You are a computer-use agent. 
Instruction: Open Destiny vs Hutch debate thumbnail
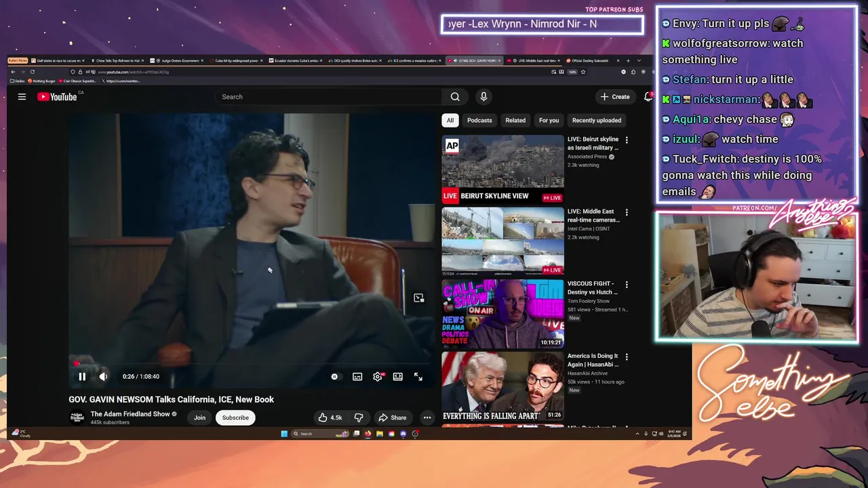502,314
